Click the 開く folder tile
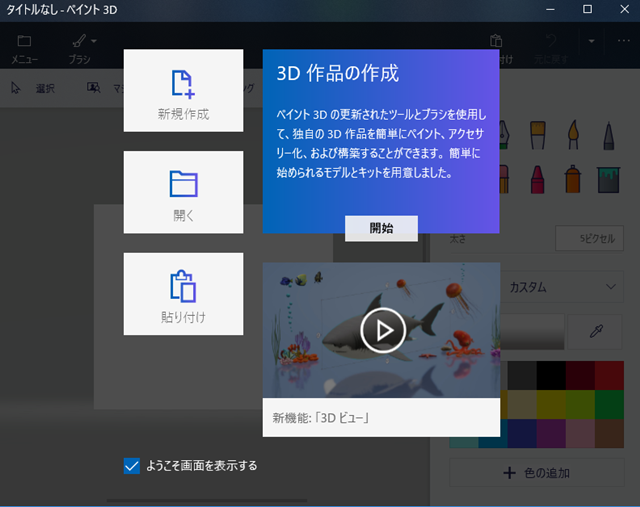 coord(183,192)
